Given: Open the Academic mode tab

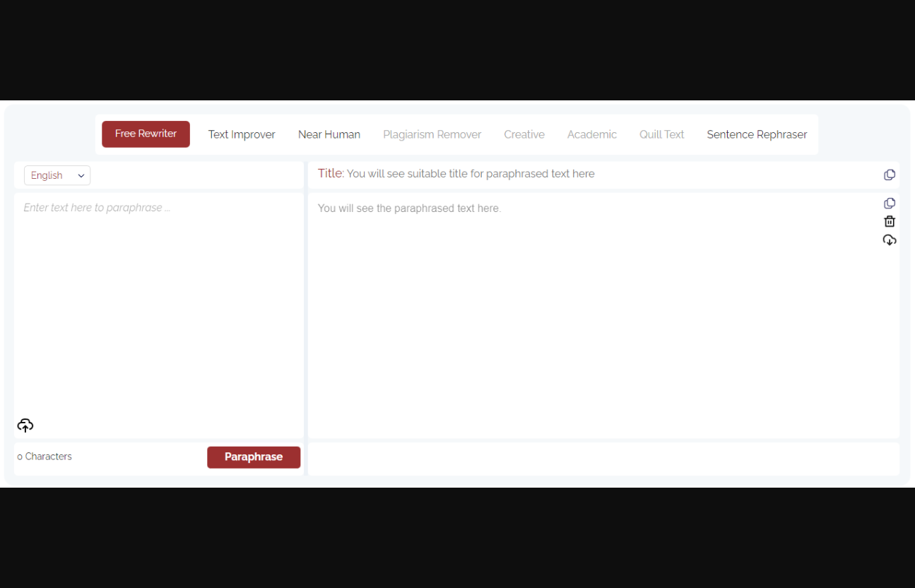Looking at the screenshot, I should click(592, 134).
